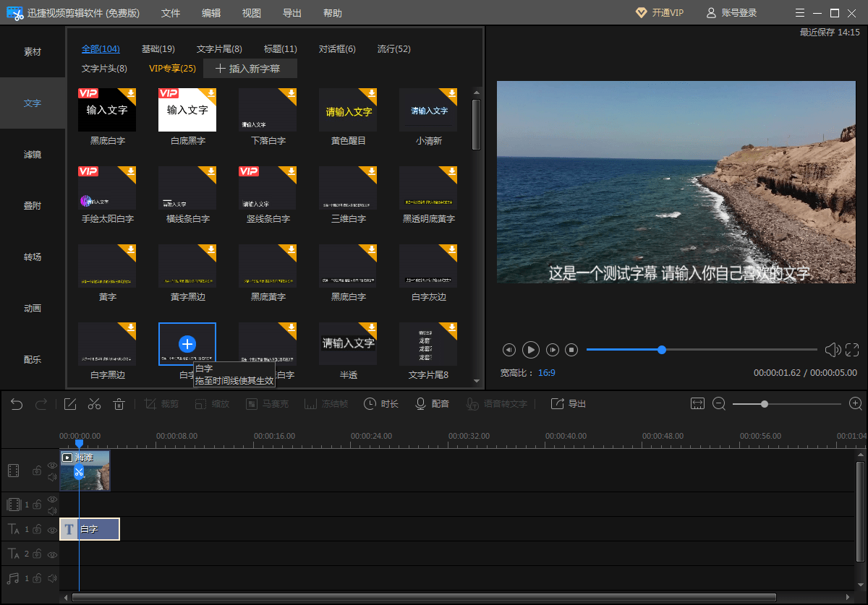Open the 文件 menu
The width and height of the screenshot is (868, 605).
[171, 13]
